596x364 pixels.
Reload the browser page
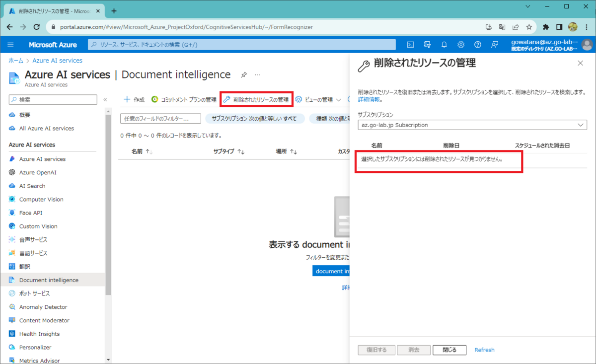pos(37,27)
